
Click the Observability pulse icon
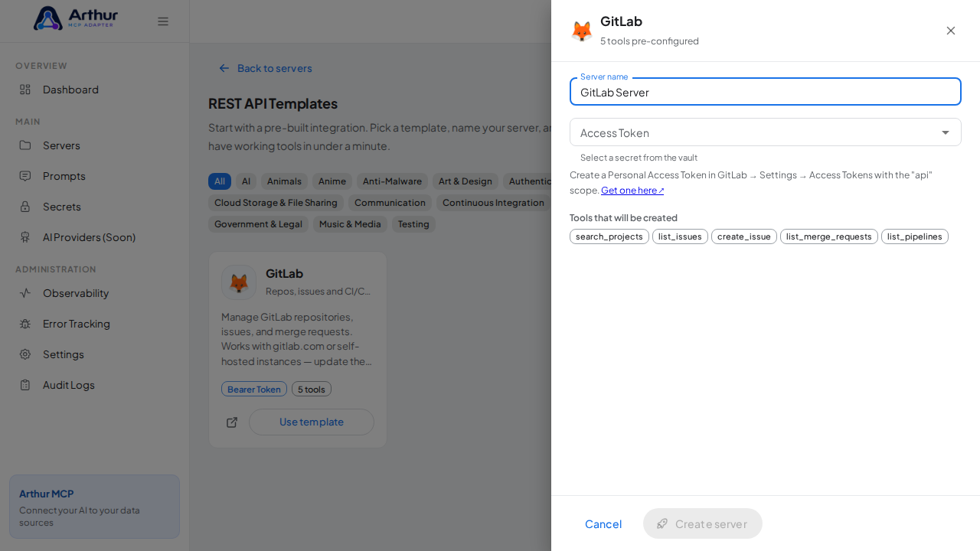coord(25,293)
